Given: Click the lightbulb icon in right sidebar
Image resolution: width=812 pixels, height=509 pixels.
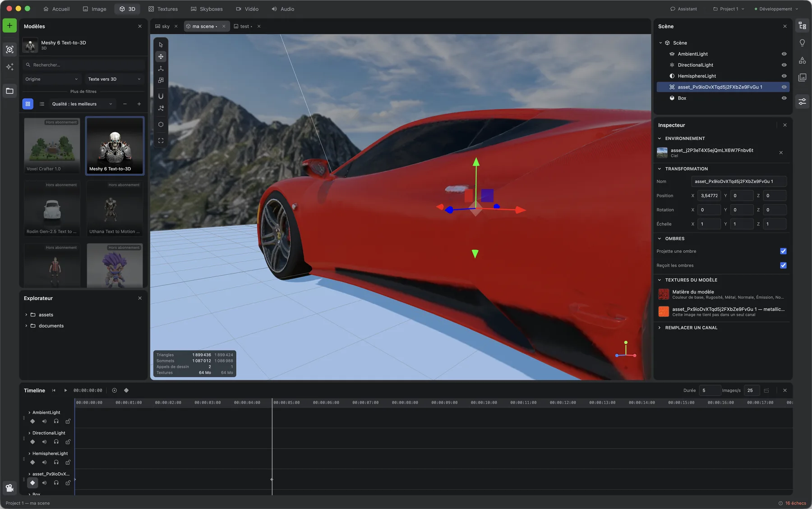Looking at the screenshot, I should [802, 43].
